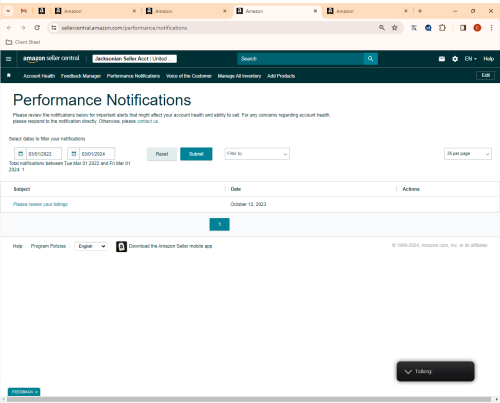
Task: Open the messages envelope icon
Action: (442, 59)
